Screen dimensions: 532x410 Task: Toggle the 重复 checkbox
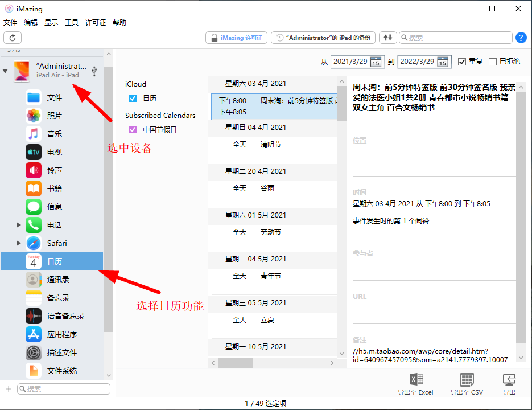(x=462, y=62)
